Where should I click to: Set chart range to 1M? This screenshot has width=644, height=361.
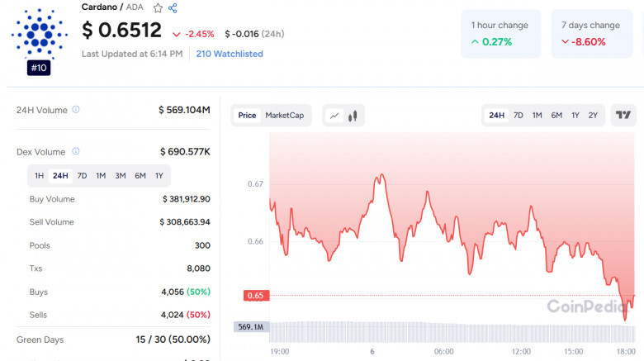point(537,116)
